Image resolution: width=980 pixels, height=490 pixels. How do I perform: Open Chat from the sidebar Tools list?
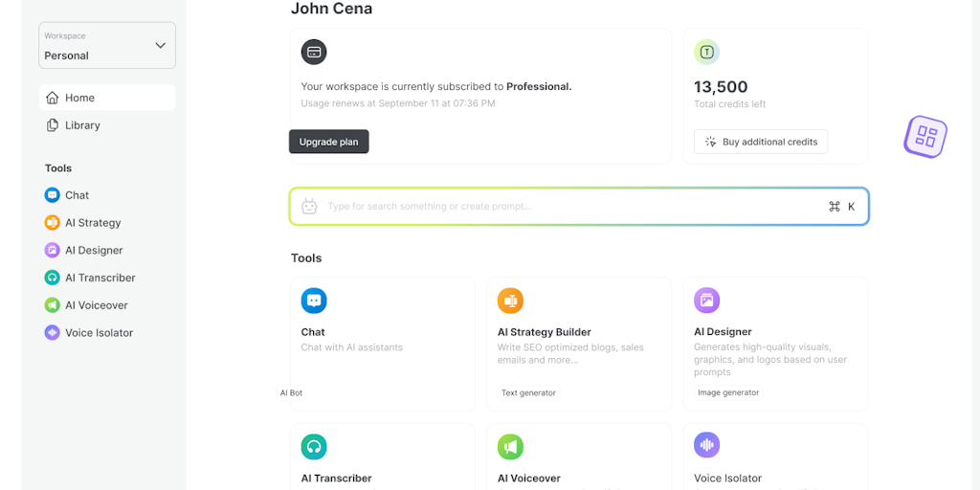67,195
